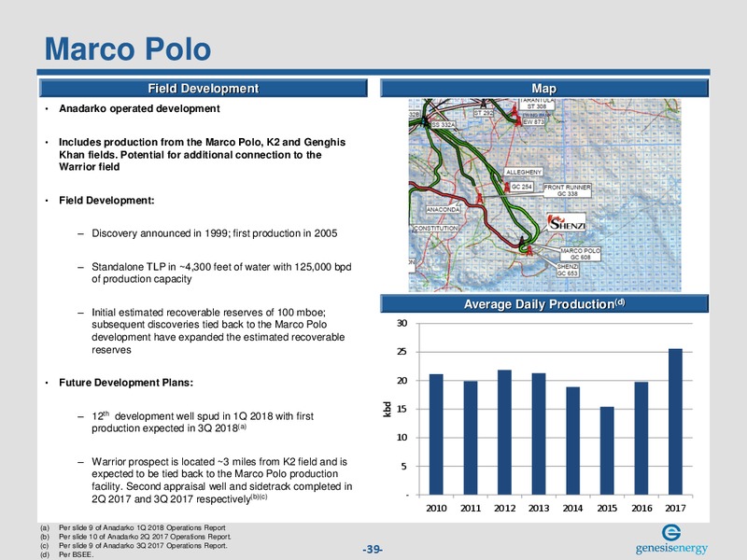
Task: Click the Shenzi logo on the map
Action: (566, 223)
